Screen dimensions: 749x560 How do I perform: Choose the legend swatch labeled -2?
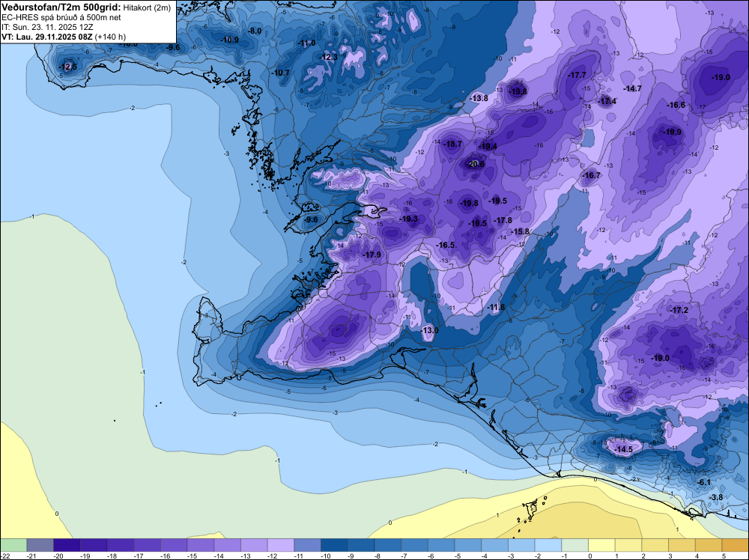pos(548,545)
